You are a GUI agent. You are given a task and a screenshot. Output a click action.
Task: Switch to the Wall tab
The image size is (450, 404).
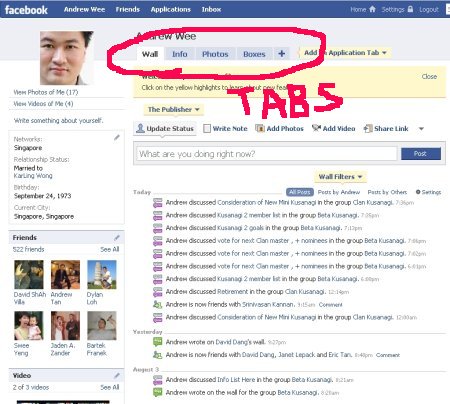tap(150, 54)
